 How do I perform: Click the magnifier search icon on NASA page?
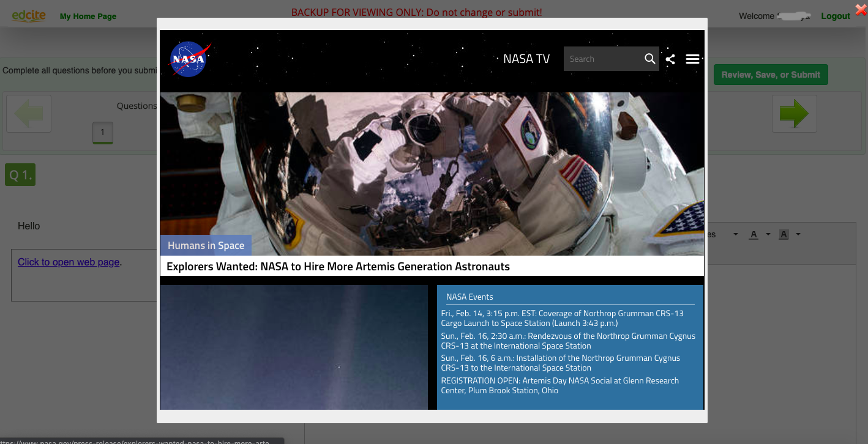tap(650, 59)
